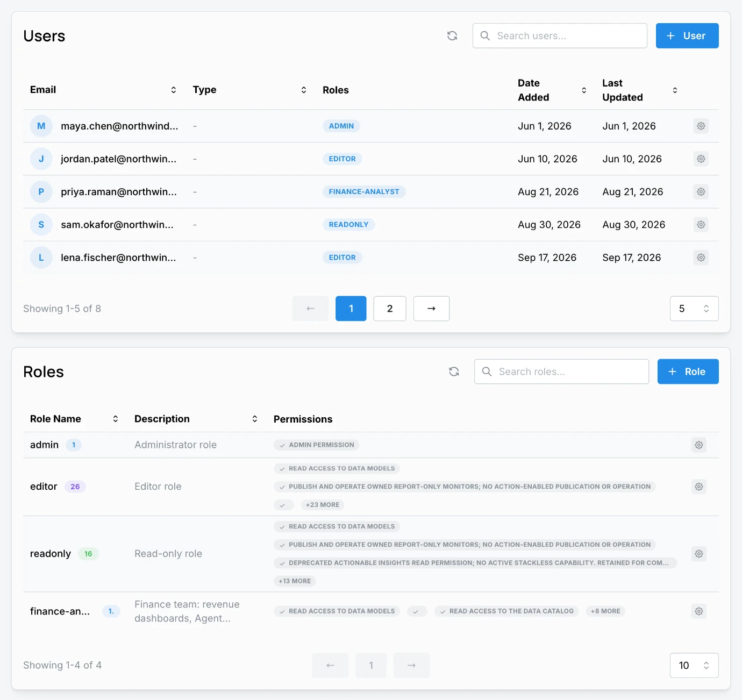Viewport: 742px width, 700px height.
Task: Click the editor role name
Action: pyautogui.click(x=44, y=487)
